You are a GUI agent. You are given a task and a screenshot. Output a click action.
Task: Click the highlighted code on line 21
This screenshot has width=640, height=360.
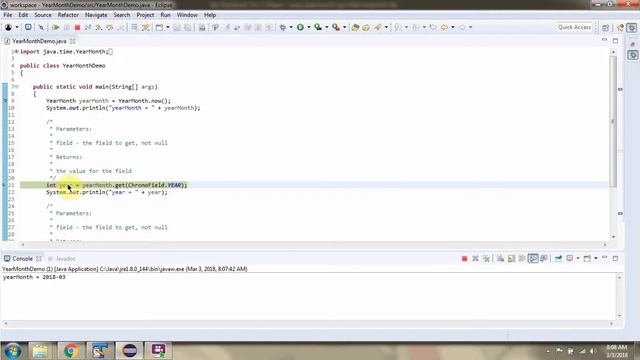click(116, 185)
